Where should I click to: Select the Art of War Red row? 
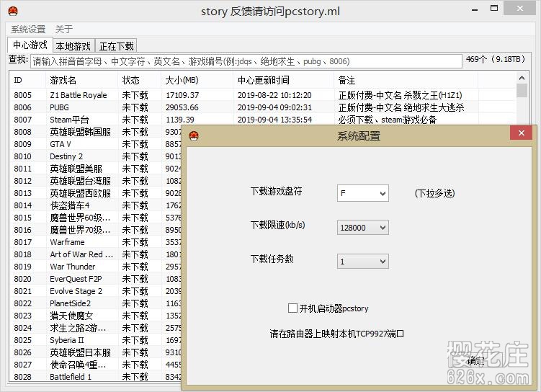(x=96, y=254)
